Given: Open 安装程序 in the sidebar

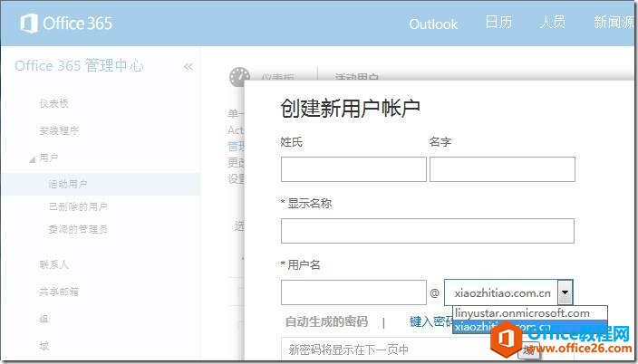Looking at the screenshot, I should (59, 130).
